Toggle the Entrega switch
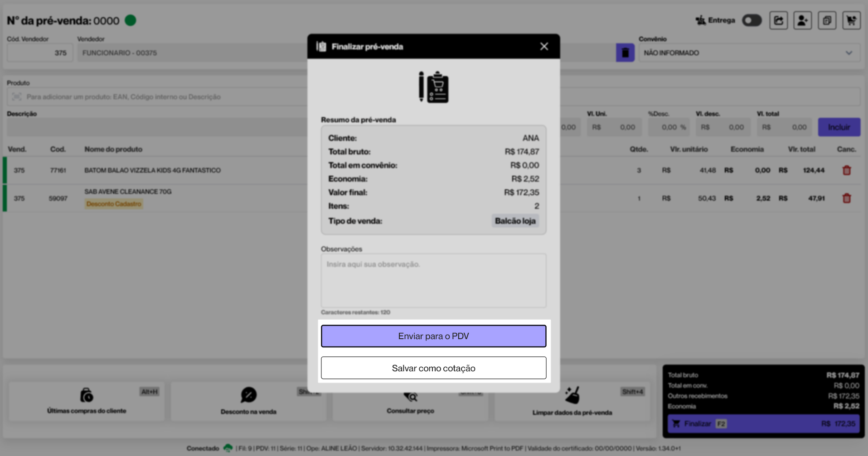Image resolution: width=868 pixels, height=456 pixels. pyautogui.click(x=752, y=20)
